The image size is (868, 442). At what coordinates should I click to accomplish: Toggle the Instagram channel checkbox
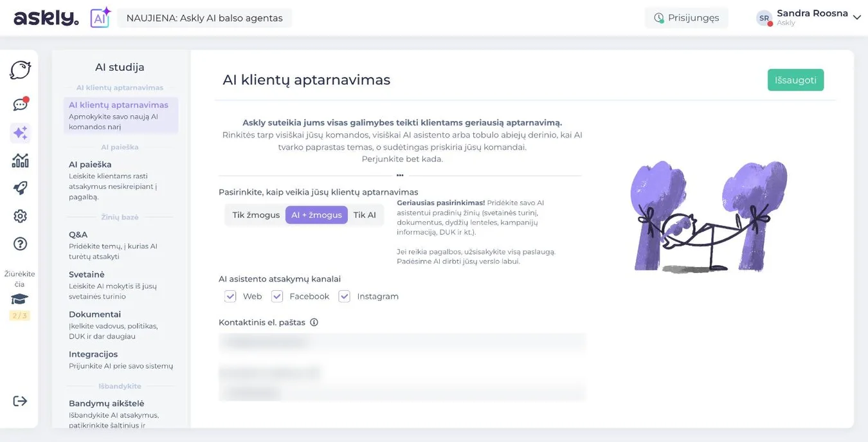(345, 296)
